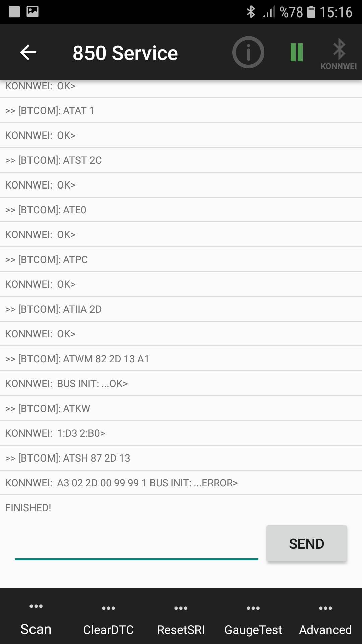Tap the battery icon in status bar
Image resolution: width=362 pixels, height=644 pixels.
[311, 12]
